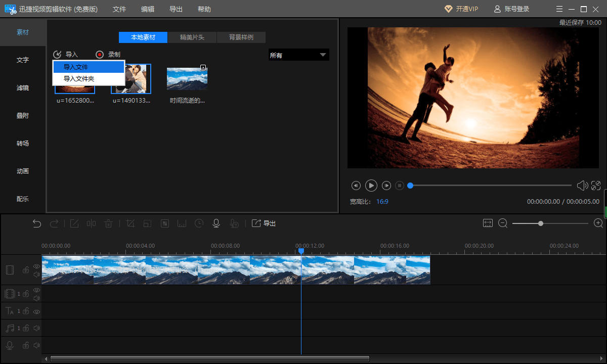Open the 所有 filter dropdown

298,55
